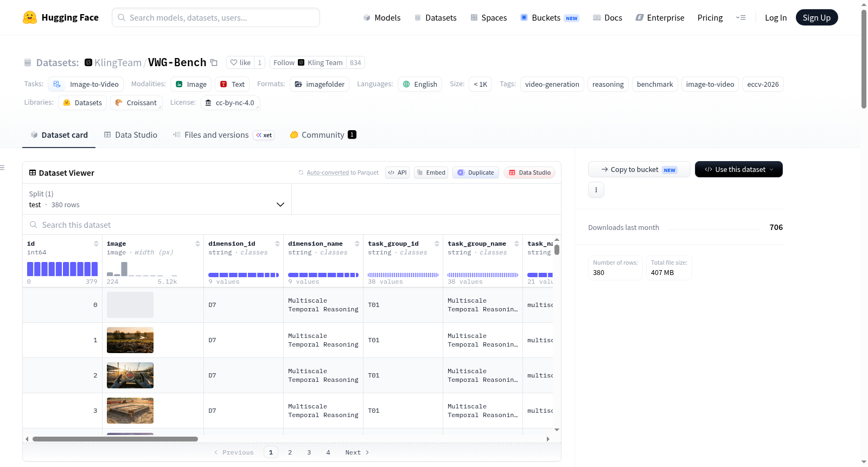Click the heart like button
Image resolution: width=868 pixels, height=467 pixels.
click(240, 62)
